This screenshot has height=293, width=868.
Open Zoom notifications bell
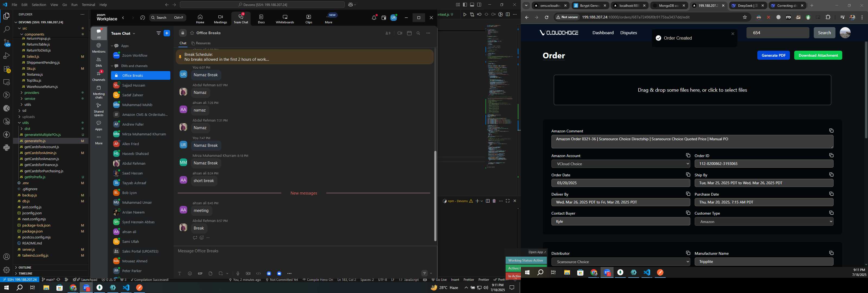(374, 18)
